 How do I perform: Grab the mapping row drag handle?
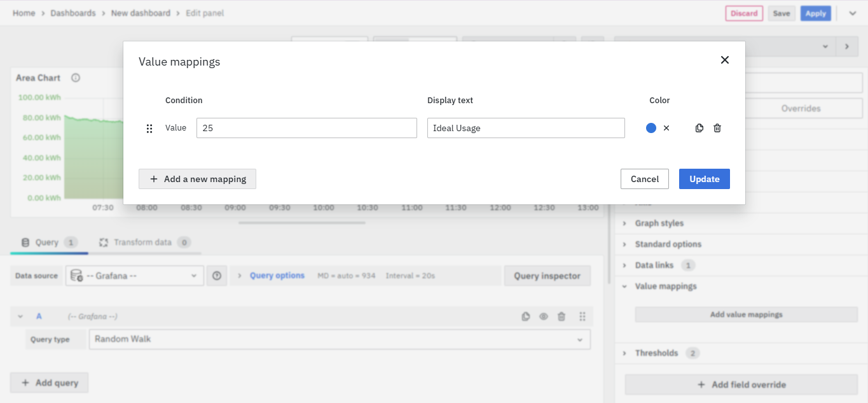149,129
